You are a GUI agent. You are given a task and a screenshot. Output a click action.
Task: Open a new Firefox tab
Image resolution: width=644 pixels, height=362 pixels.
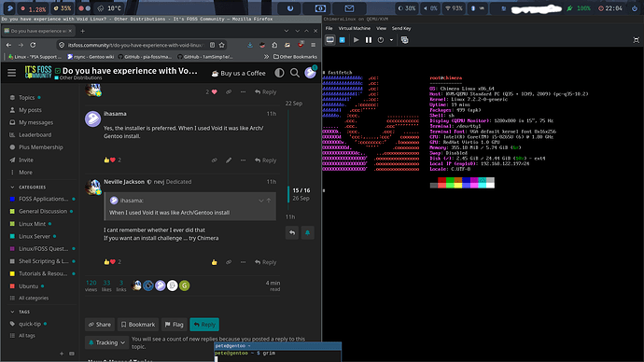coord(82,31)
